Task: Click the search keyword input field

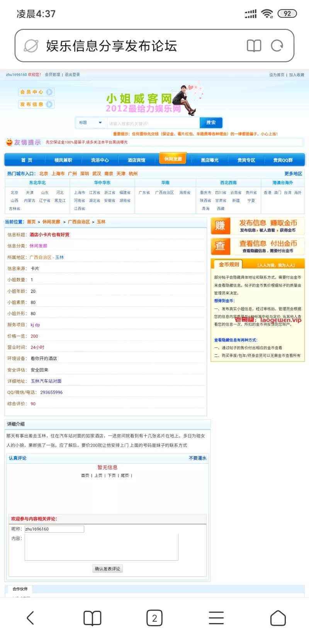Action: [x=153, y=123]
